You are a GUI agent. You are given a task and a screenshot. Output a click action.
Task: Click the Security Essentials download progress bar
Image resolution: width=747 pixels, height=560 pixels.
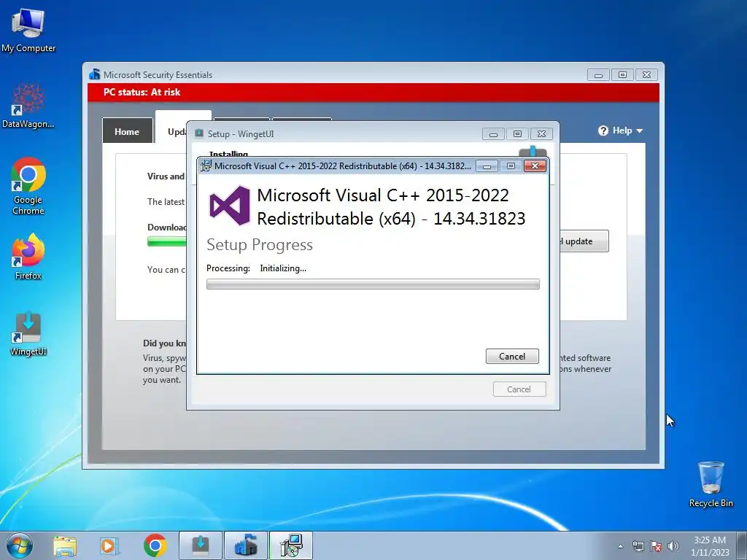tap(167, 242)
